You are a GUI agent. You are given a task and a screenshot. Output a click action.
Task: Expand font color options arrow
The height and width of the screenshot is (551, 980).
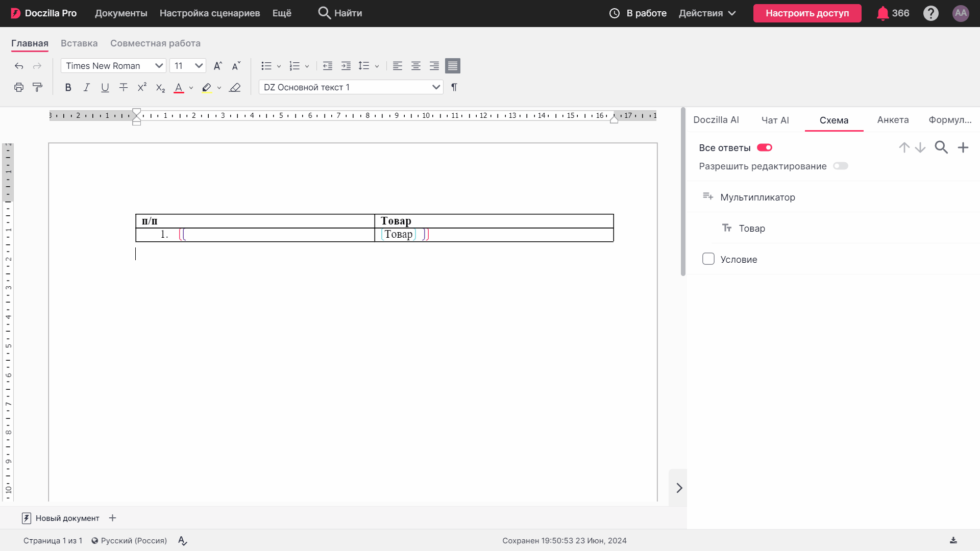click(x=191, y=88)
